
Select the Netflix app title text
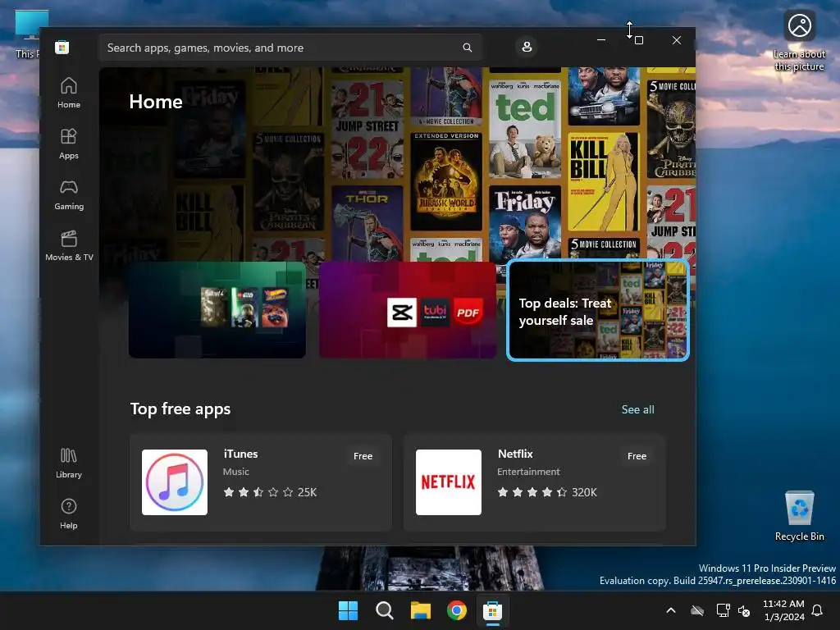515,454
